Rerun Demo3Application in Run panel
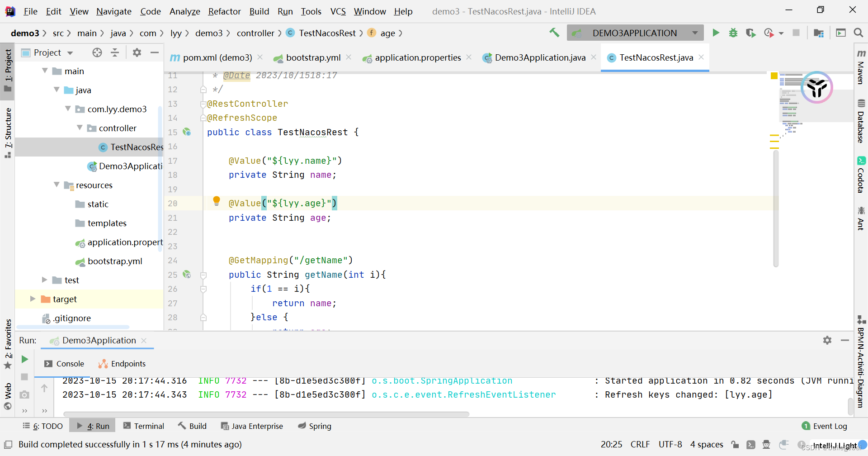Viewport: 868px width, 456px height. [25, 359]
